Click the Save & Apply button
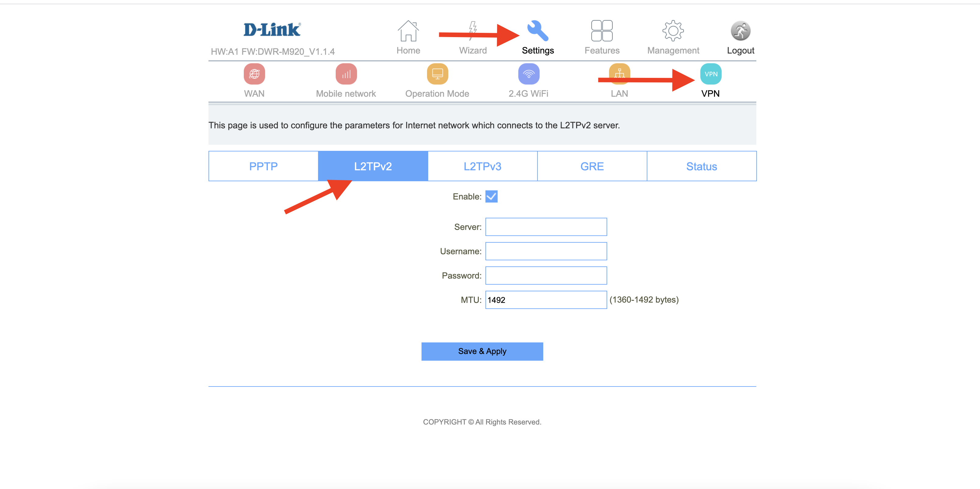Screen dimensions: 980x489 [482, 351]
